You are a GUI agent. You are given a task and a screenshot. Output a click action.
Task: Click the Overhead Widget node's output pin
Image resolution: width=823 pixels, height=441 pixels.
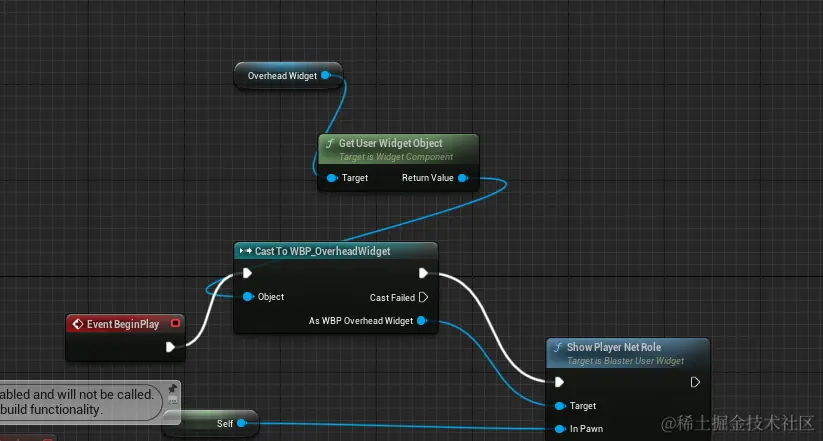pos(325,76)
